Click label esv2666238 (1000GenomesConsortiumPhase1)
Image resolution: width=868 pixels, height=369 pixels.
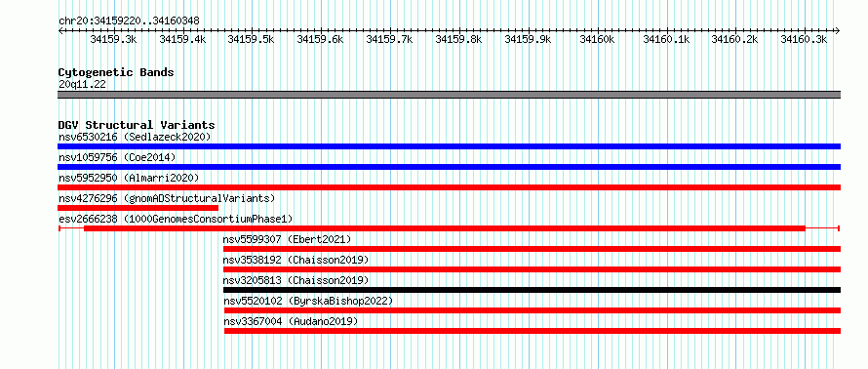tap(176, 219)
